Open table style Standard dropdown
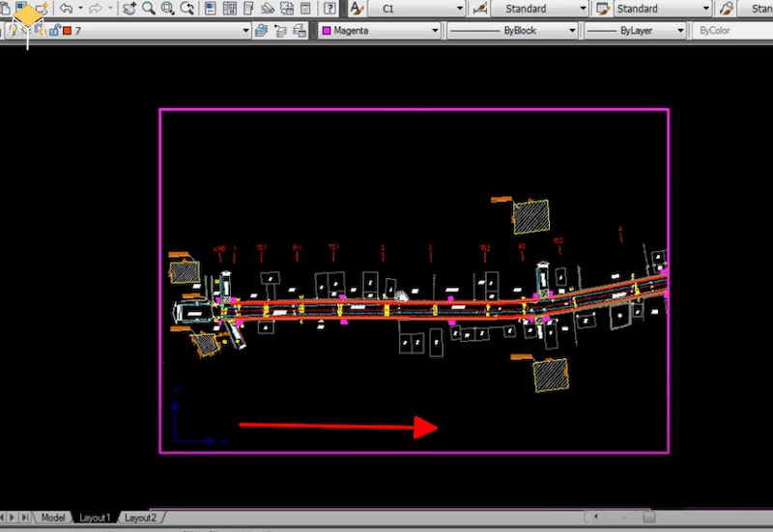Viewport: 773px width, 532px height. (663, 9)
